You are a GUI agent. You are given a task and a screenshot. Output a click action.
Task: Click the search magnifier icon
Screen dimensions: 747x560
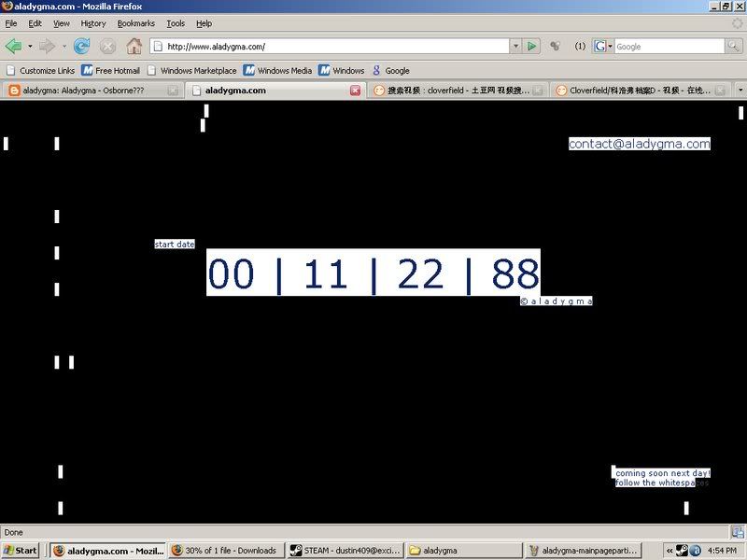click(735, 46)
